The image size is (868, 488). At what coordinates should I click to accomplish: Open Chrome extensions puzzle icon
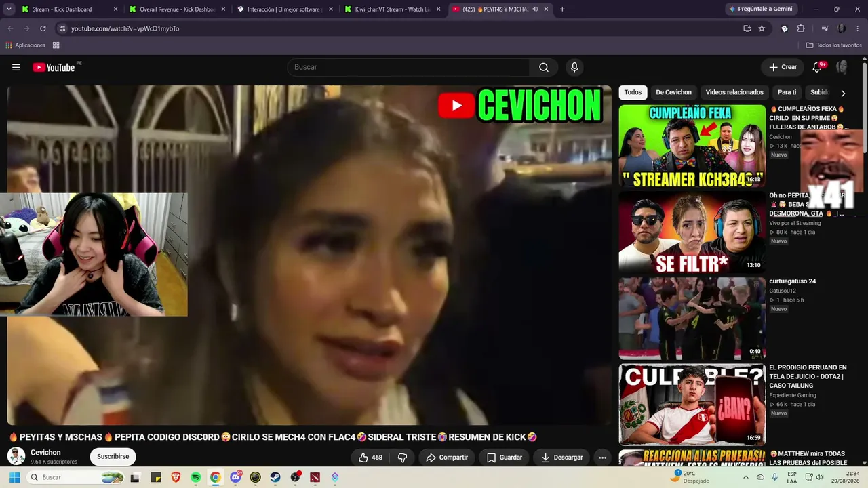pos(801,28)
